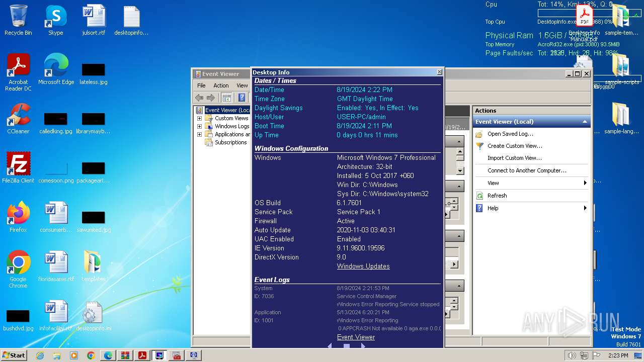Expand Applications and Services Logs node

tap(199, 135)
